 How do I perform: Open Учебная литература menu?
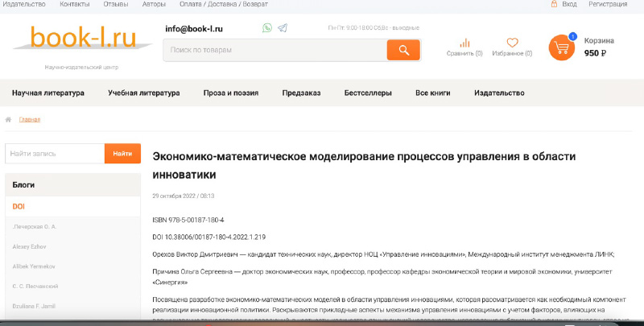click(x=144, y=93)
